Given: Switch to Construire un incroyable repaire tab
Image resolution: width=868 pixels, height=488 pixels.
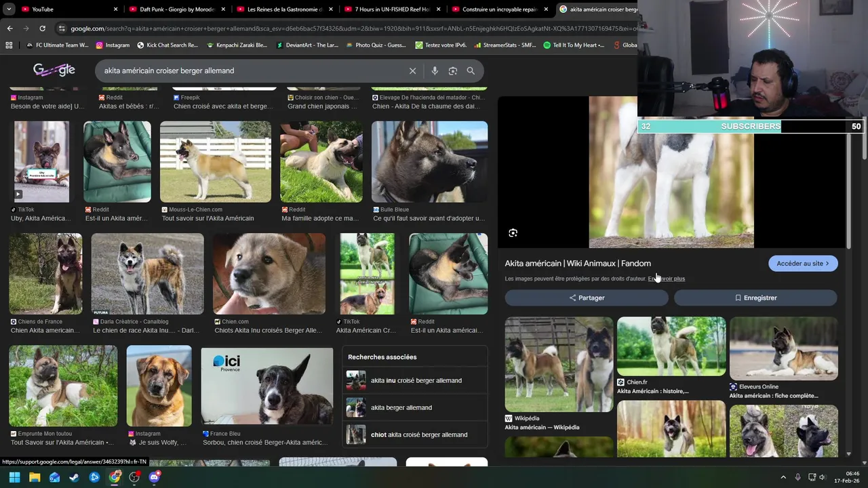Looking at the screenshot, I should coord(500,9).
